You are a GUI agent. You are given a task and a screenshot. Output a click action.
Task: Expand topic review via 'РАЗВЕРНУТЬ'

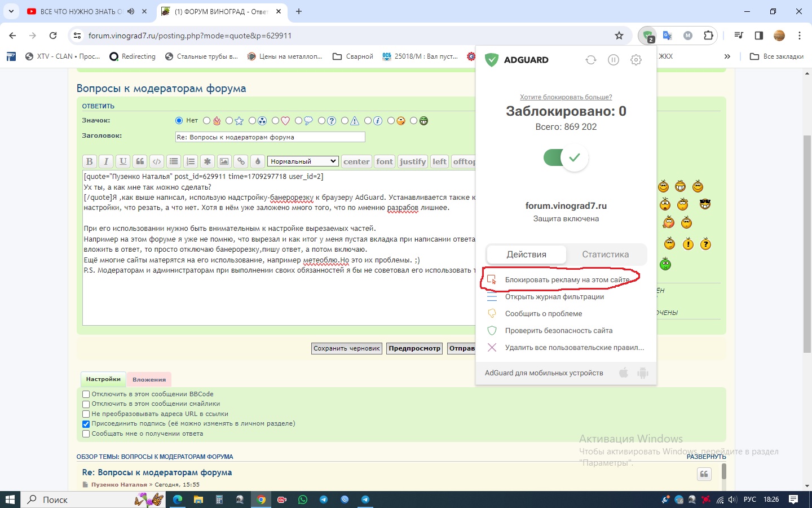[706, 457]
